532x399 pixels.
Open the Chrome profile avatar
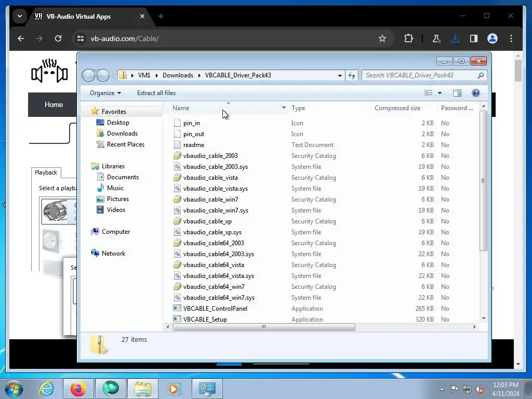point(493,38)
